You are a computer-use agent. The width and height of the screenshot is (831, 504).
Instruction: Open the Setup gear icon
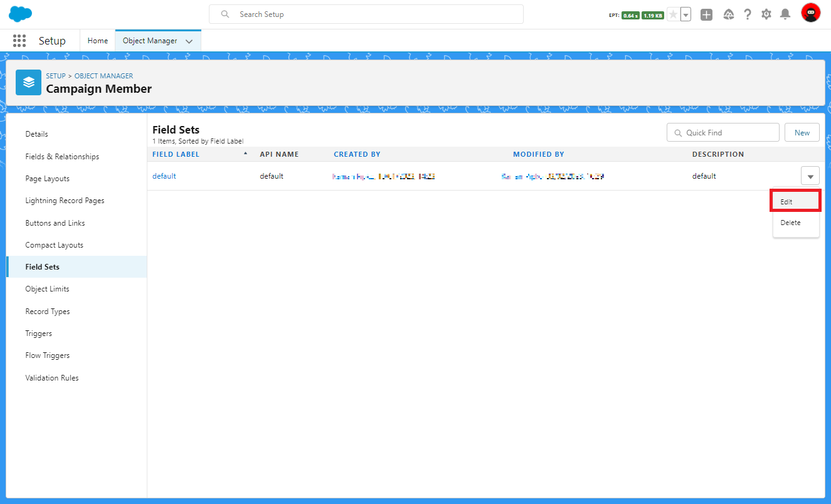pos(766,13)
